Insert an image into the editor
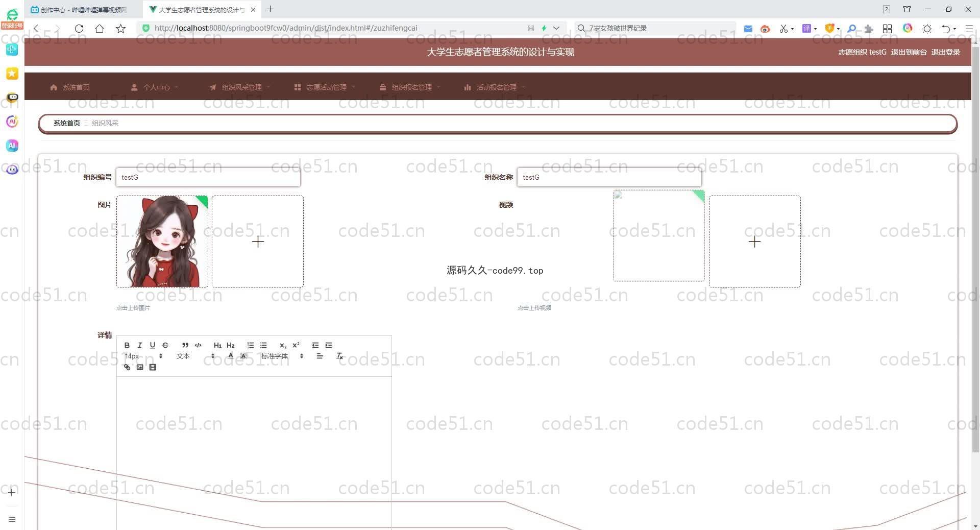 pyautogui.click(x=140, y=367)
